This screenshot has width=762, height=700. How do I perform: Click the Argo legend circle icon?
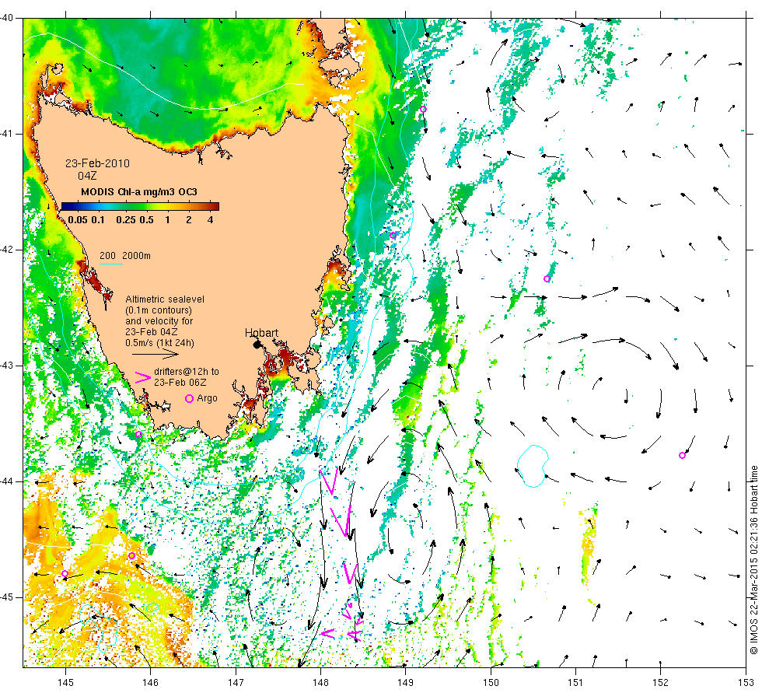coord(190,398)
